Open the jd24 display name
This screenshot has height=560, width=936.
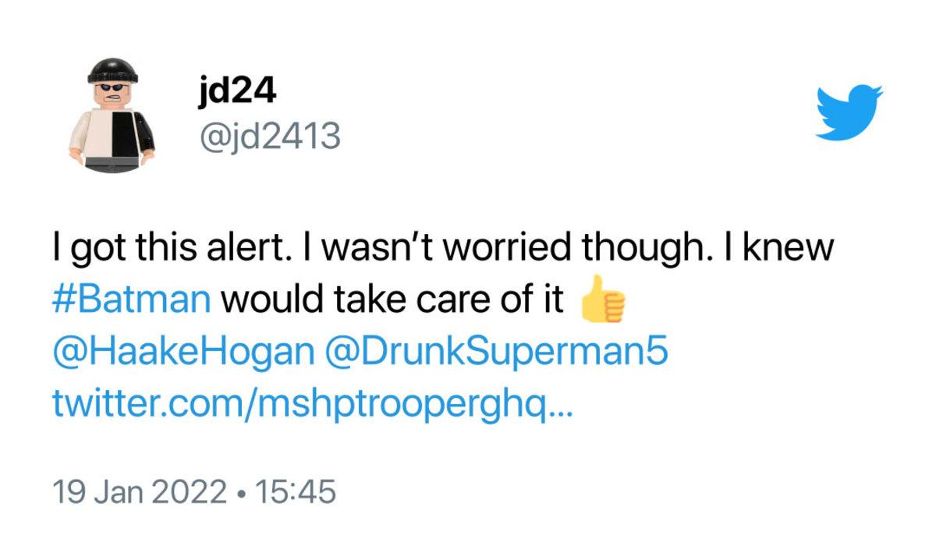(237, 94)
